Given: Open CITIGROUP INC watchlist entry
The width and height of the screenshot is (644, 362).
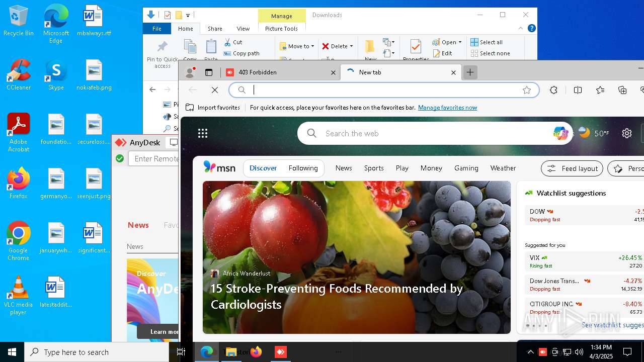Looking at the screenshot, I should (584, 308).
